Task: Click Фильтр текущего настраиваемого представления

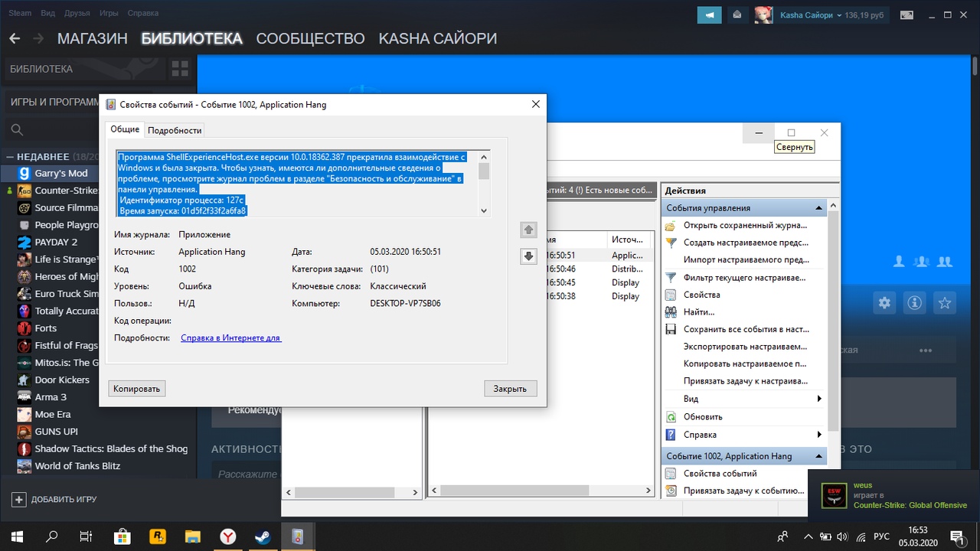Action: coord(743,277)
